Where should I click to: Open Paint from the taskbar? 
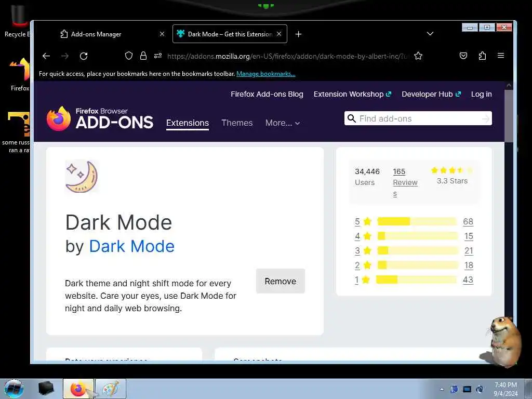pyautogui.click(x=111, y=389)
